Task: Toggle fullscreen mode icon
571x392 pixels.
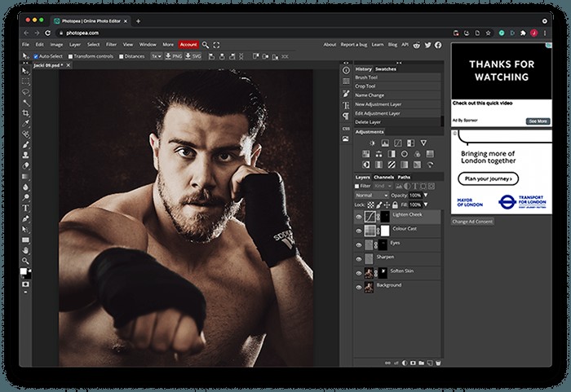Action: coord(216,45)
